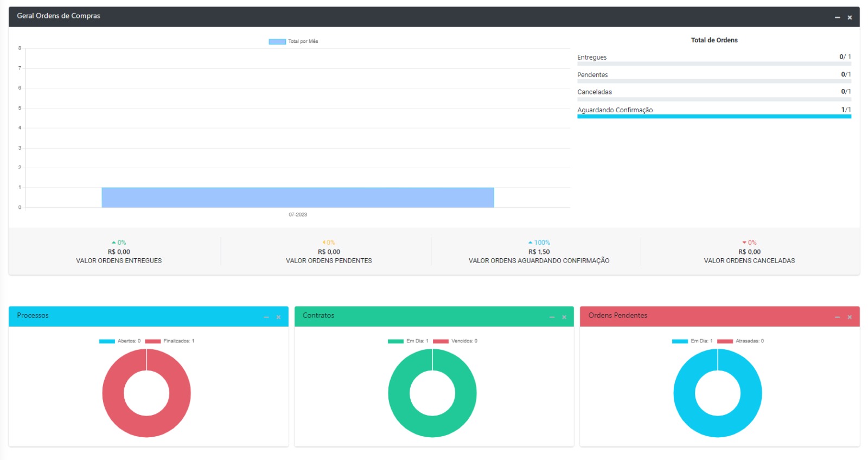
Task: Click the green 0% indicator for entregues
Action: click(x=119, y=242)
